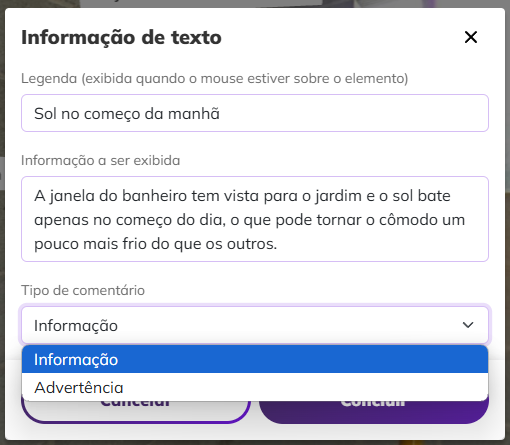Viewport: 510px width, 445px height.
Task: Collapse the Tipo de comentário combo box
Action: [255, 325]
